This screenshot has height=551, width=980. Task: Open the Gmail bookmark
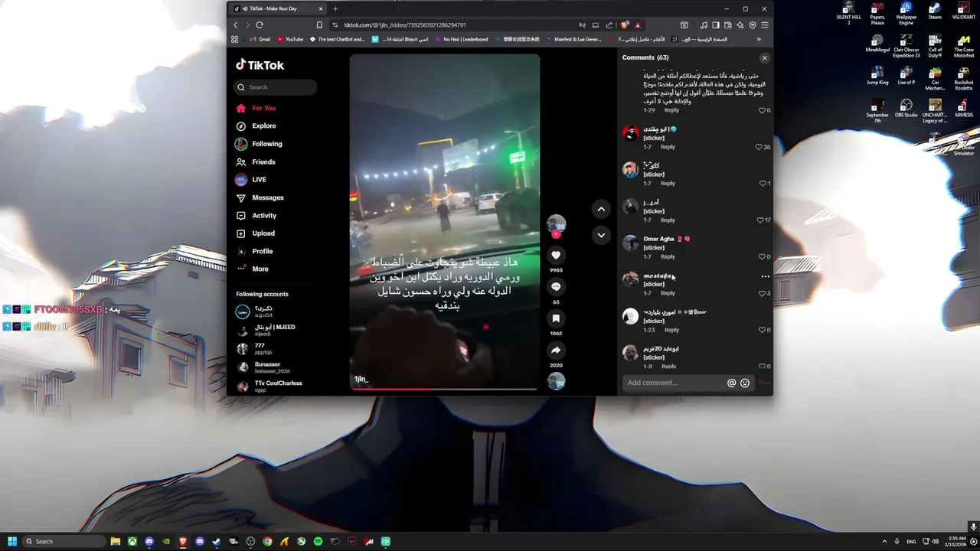(x=260, y=39)
